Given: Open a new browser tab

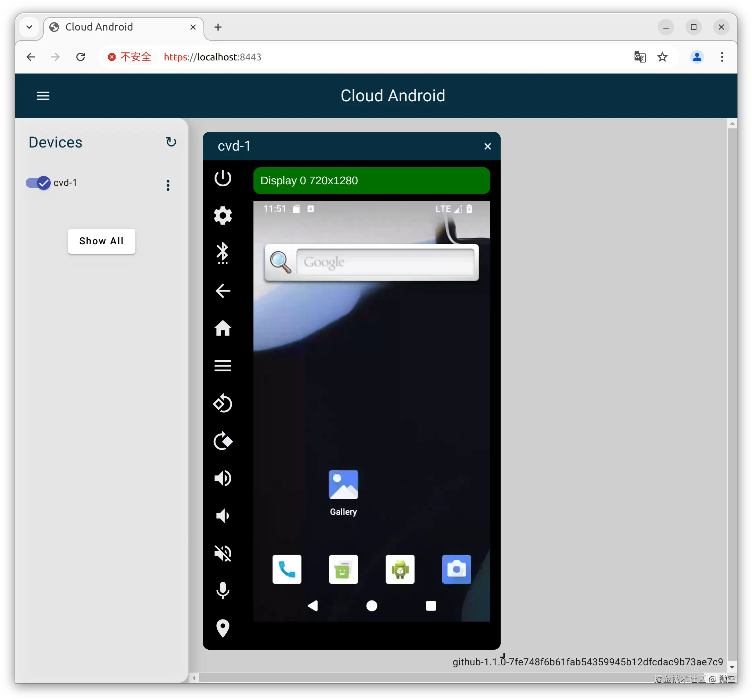Looking at the screenshot, I should coord(218,27).
